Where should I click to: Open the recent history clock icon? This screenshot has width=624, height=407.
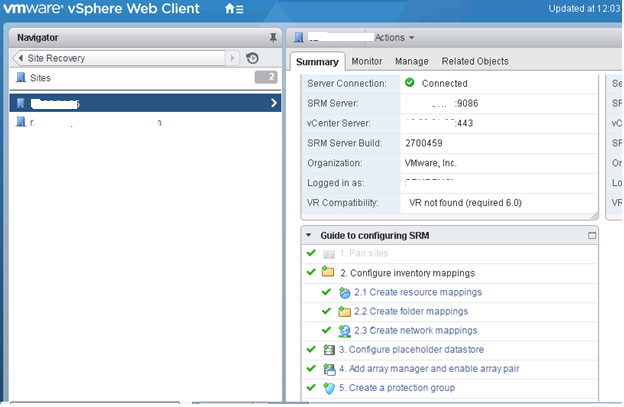coord(252,58)
